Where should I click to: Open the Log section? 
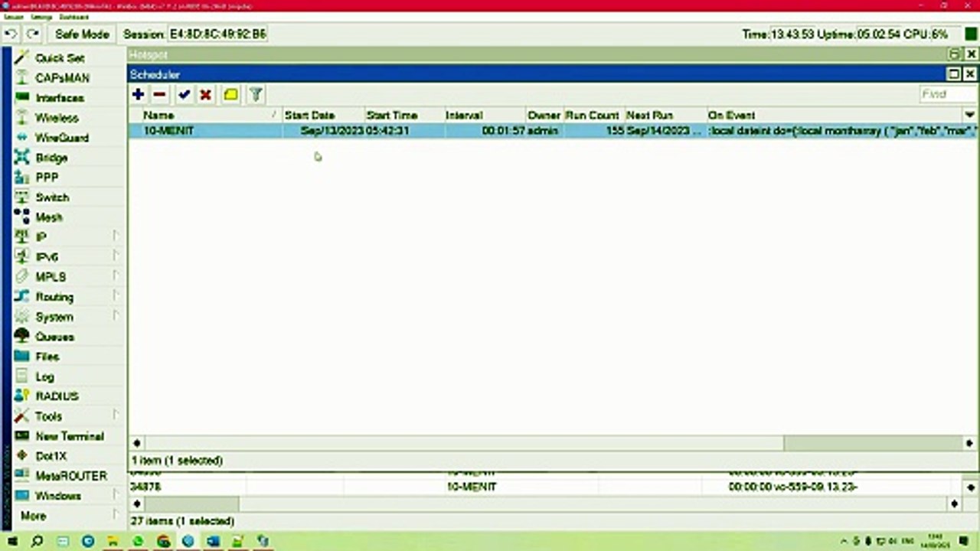[44, 377]
